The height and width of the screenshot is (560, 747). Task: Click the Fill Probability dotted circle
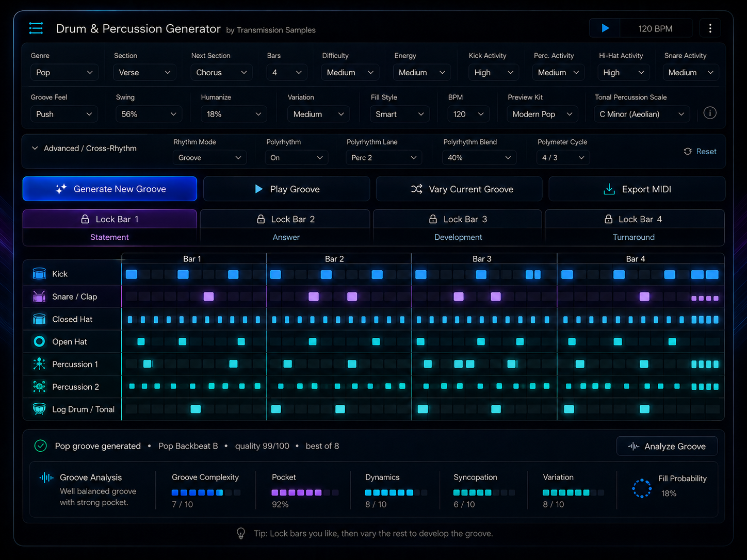642,488
